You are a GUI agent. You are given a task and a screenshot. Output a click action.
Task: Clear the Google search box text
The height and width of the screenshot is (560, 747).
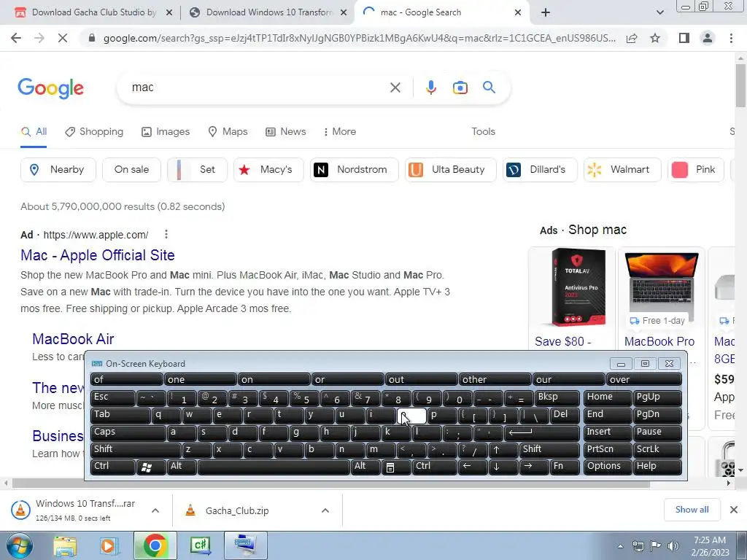coord(395,87)
